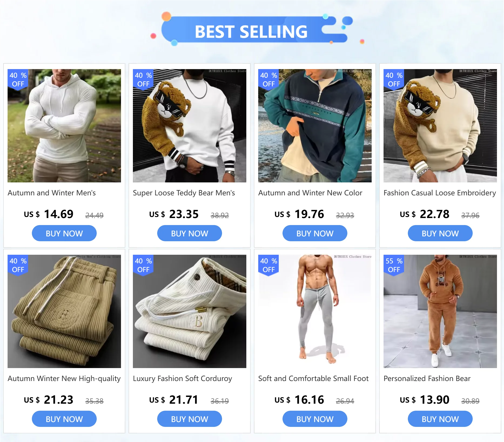504x442 pixels.
Task: Click BUY NOW for the $19.76 color-block pullover
Action: 315,233
